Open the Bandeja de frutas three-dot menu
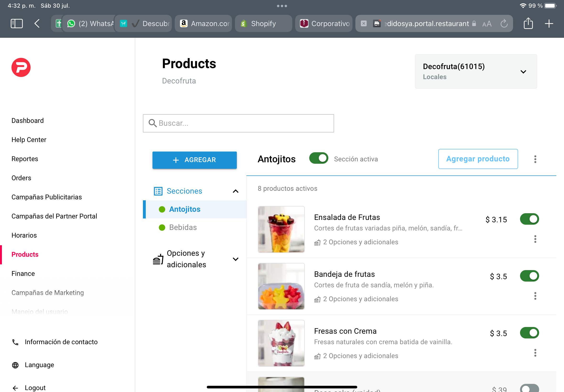Image resolution: width=564 pixels, height=392 pixels. tap(535, 296)
